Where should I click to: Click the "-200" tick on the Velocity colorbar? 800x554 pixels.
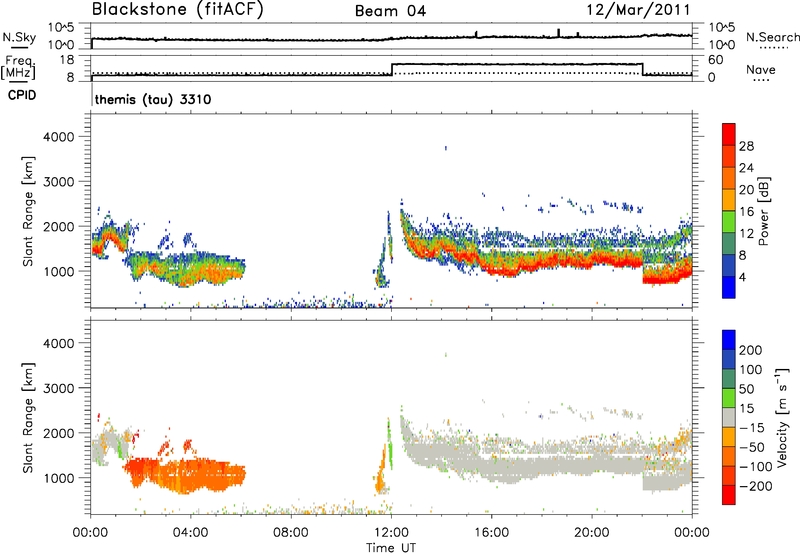coord(755,486)
